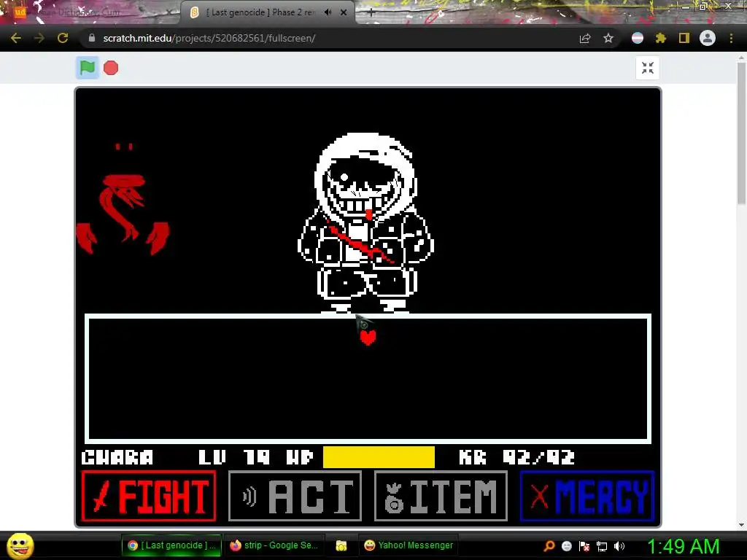This screenshot has width=747, height=560.
Task: Click the CHARA name label
Action: click(117, 458)
